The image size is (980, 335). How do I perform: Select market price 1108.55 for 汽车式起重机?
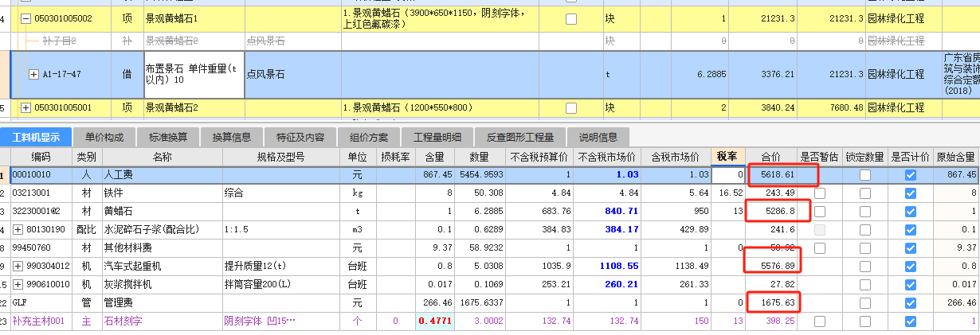(x=606, y=266)
